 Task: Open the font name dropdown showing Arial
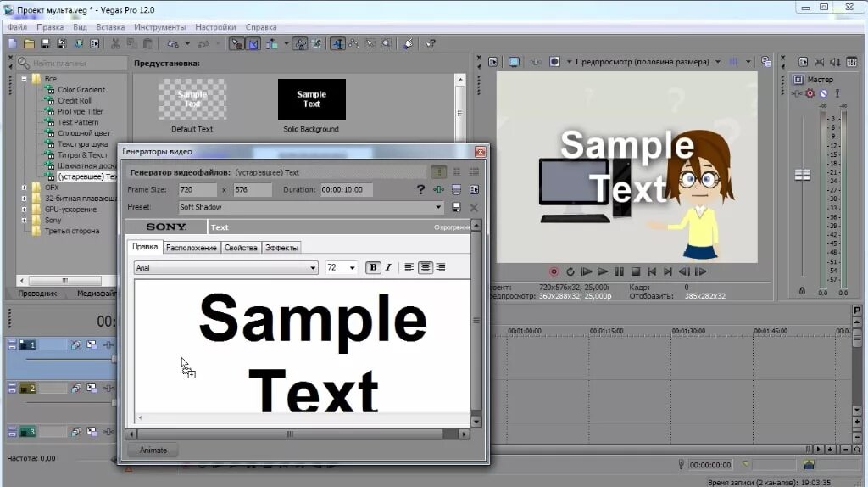coord(225,267)
